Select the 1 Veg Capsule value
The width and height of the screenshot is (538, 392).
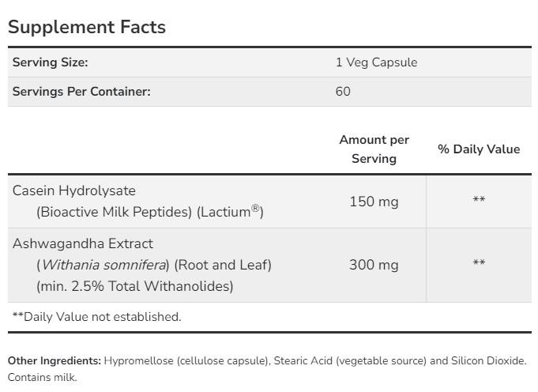coord(376,62)
